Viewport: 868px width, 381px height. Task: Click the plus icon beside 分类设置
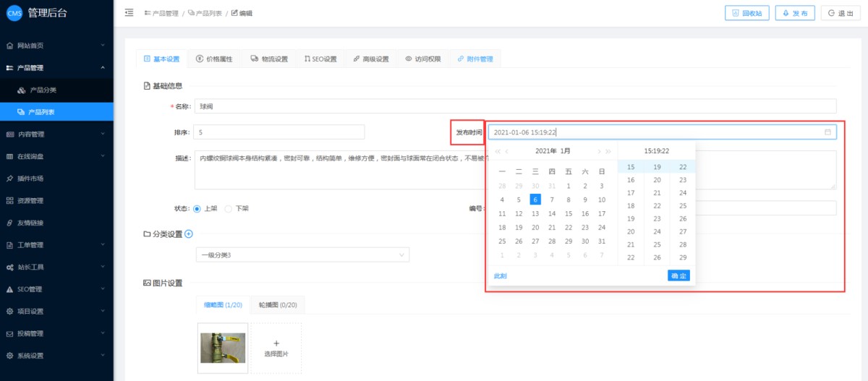189,234
